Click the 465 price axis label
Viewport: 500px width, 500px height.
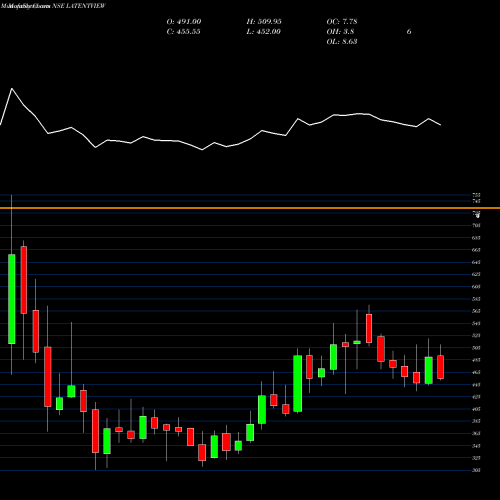point(476,372)
